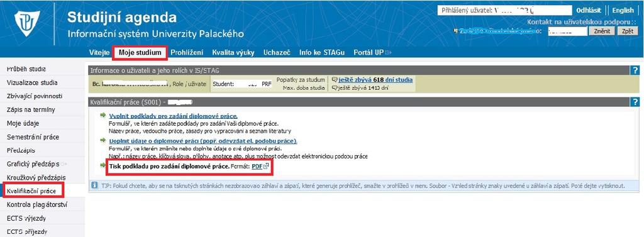
Task: Open Průběh studia in the sidebar
Action: coord(26,69)
